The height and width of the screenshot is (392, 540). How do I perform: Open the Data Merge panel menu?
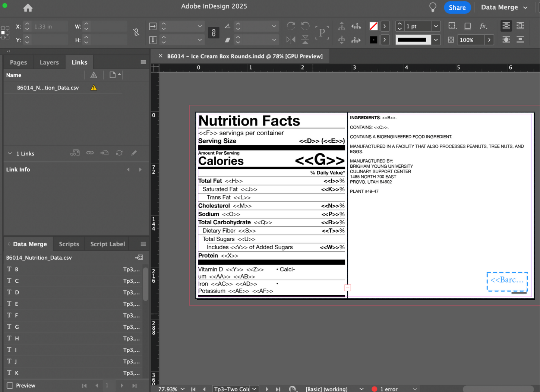coord(143,244)
